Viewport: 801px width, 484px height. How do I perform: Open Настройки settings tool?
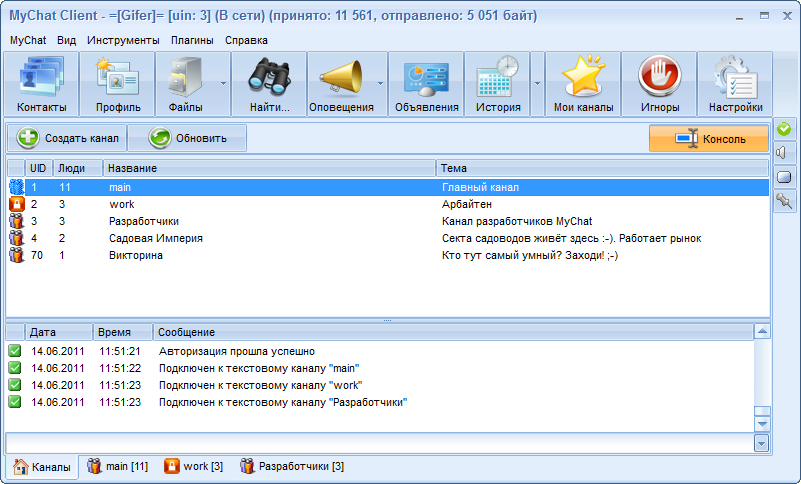[735, 84]
